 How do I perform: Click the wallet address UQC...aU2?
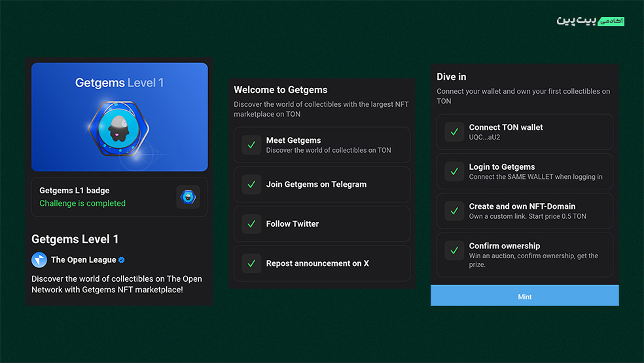click(484, 138)
